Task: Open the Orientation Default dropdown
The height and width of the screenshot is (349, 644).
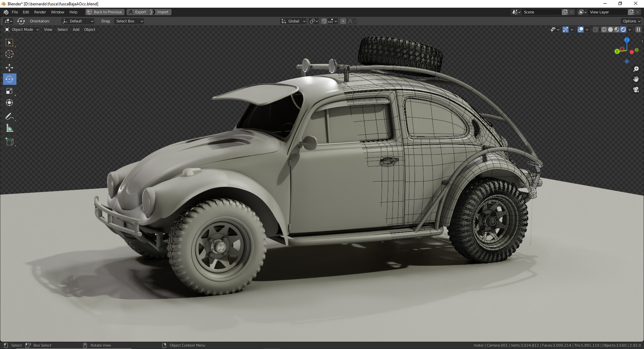Action: [78, 21]
